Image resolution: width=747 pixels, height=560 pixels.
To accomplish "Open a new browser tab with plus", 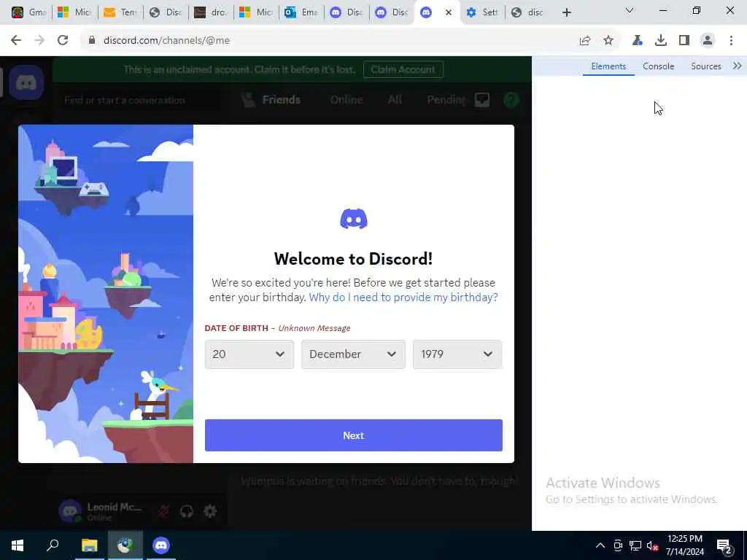I will pyautogui.click(x=566, y=12).
